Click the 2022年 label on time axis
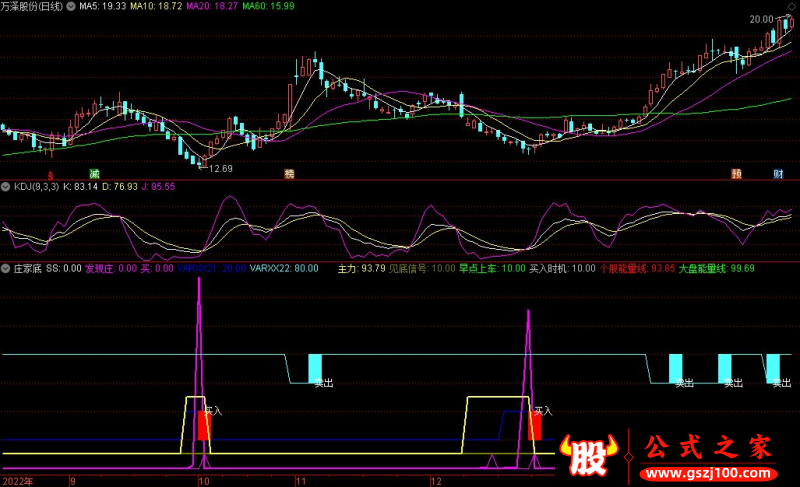This screenshot has width=800, height=487. [17, 481]
